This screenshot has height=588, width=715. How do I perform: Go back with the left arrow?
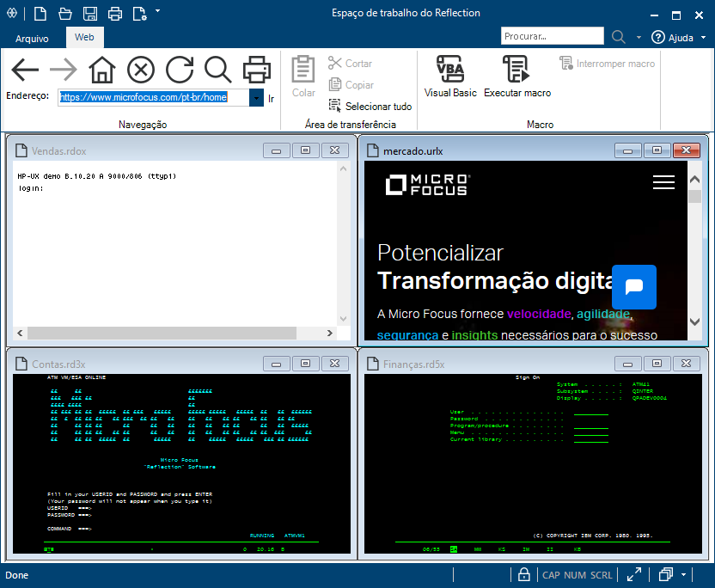coord(25,70)
